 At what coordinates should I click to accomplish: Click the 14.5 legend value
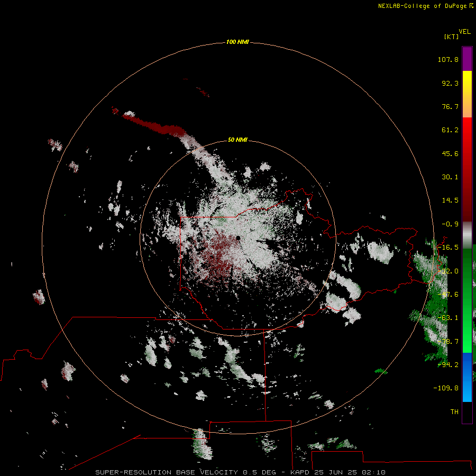click(450, 200)
